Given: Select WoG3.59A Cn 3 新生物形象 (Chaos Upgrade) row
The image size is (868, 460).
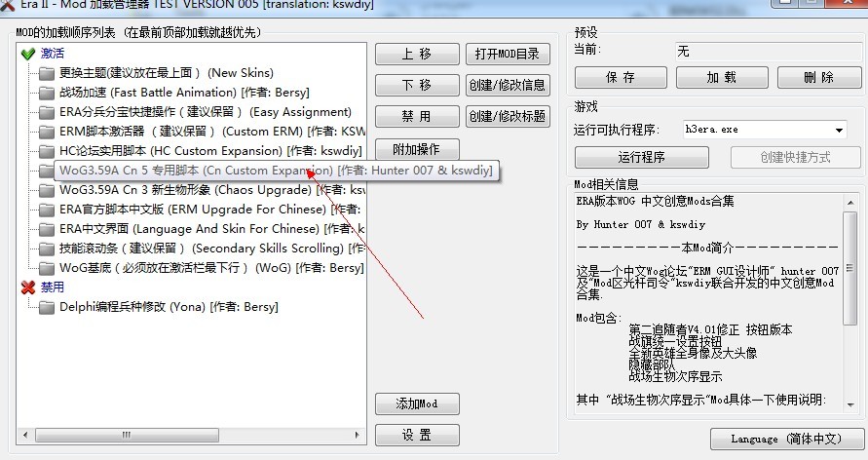Looking at the screenshot, I should point(212,190).
